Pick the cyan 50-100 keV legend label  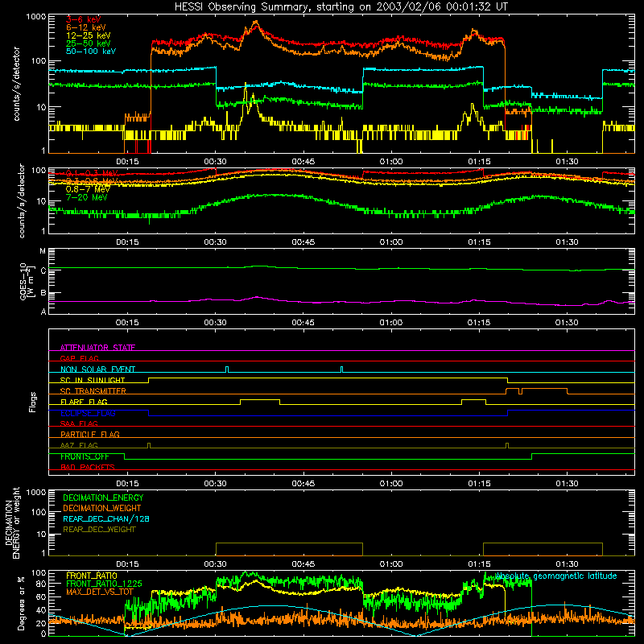pos(91,52)
